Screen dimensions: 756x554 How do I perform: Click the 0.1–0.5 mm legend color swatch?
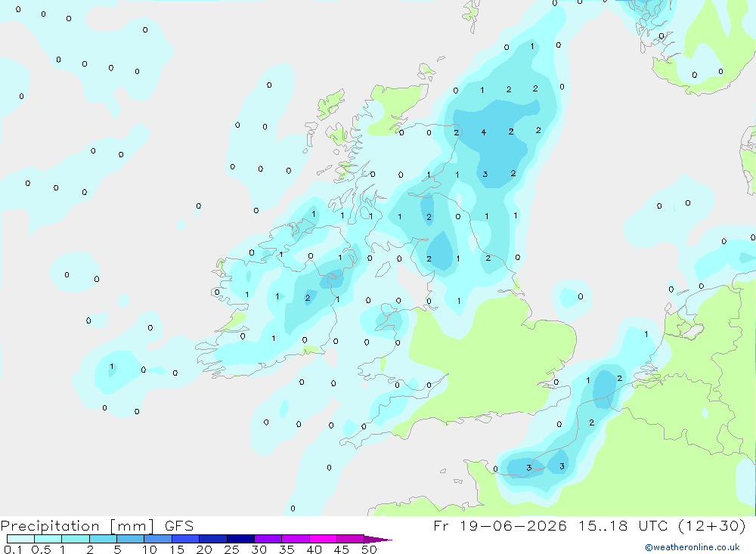(20, 539)
